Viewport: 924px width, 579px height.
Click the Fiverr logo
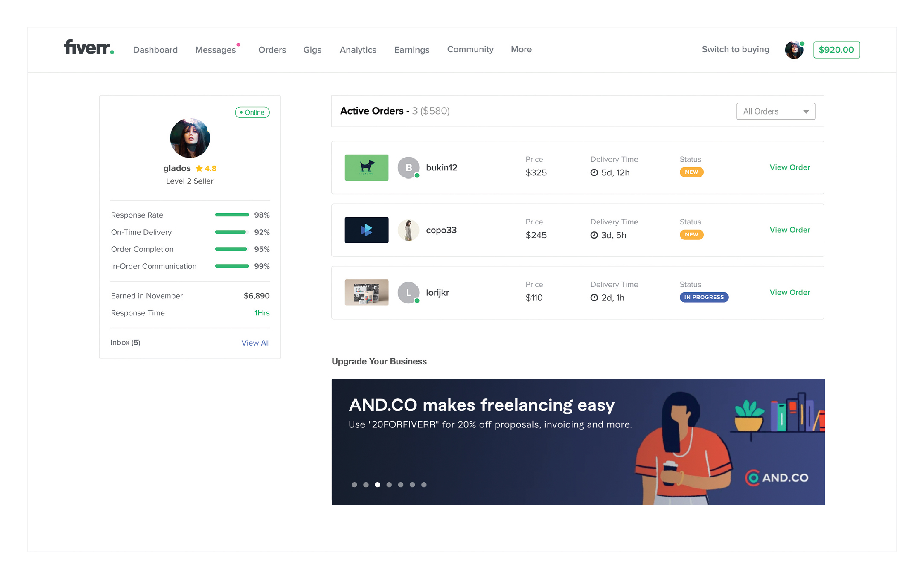click(x=89, y=48)
